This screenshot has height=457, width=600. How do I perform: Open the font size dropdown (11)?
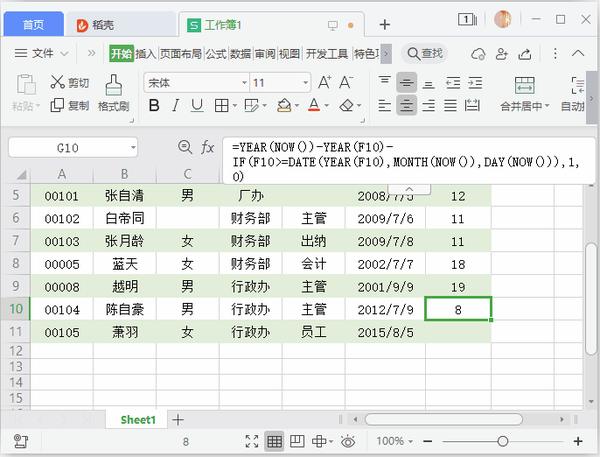tap(305, 83)
